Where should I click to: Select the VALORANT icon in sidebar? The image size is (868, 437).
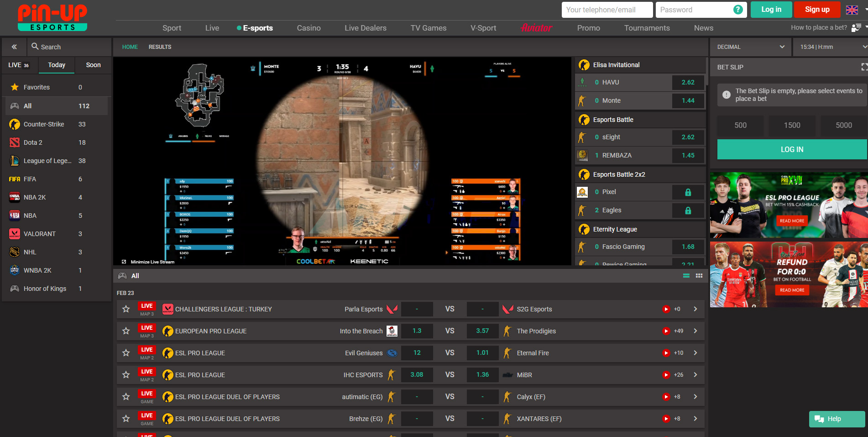point(15,234)
